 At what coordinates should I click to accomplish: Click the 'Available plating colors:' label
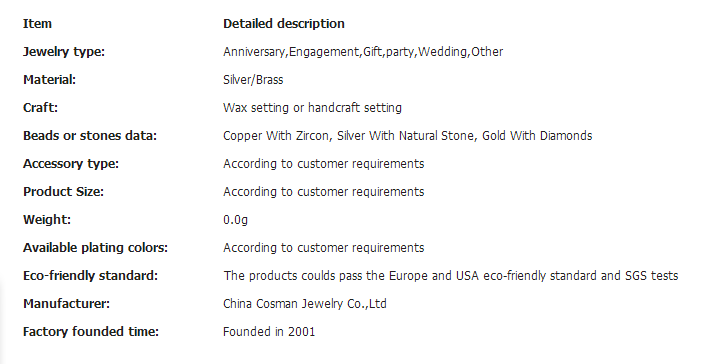[x=95, y=248]
